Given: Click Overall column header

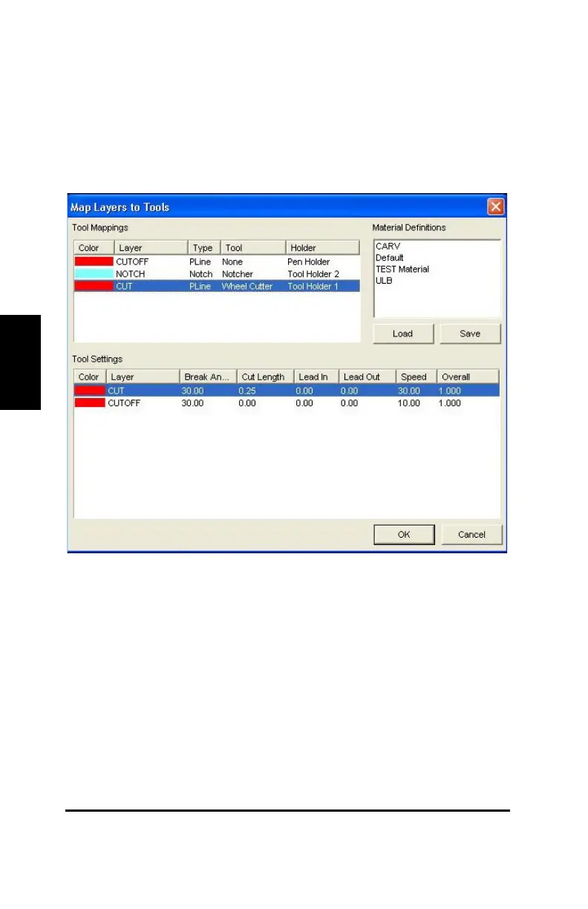Looking at the screenshot, I should coord(468,377).
